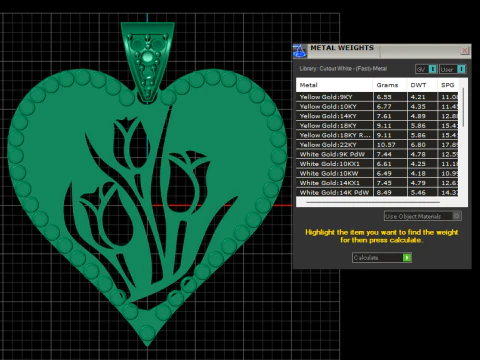Screen dimensions: 480x360
Task: Click the horizontal scrollbar under metals table
Action: tap(373, 202)
